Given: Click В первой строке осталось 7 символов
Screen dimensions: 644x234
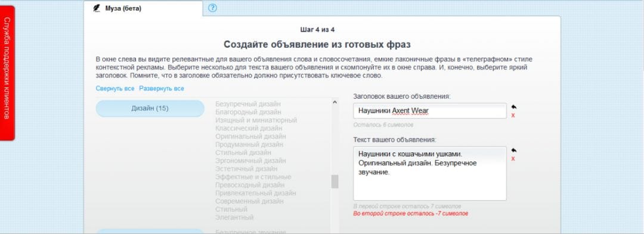Looking at the screenshot, I should (407, 207).
